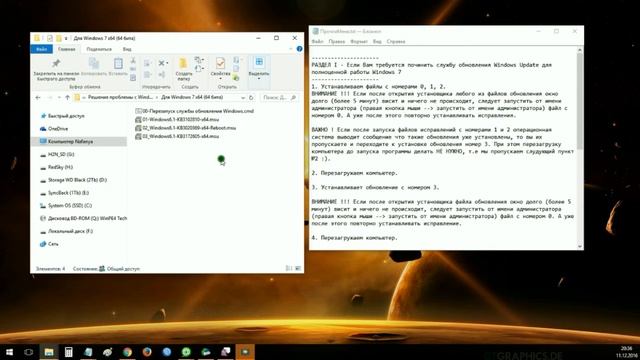The image size is (640, 360).
Task: Open the Файл tab in Explorer
Action: click(x=42, y=49)
